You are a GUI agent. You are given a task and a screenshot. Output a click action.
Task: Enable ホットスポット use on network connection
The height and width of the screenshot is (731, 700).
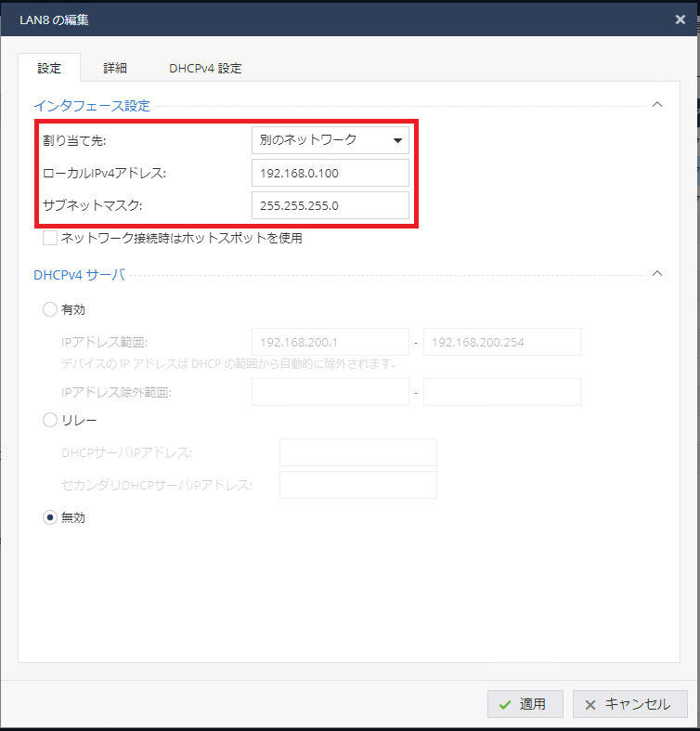pos(50,239)
